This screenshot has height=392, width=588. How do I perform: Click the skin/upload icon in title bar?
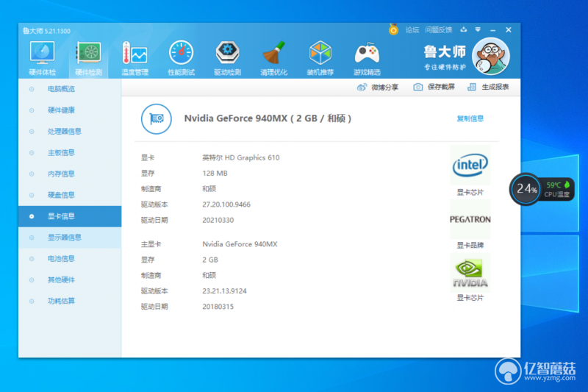464,29
